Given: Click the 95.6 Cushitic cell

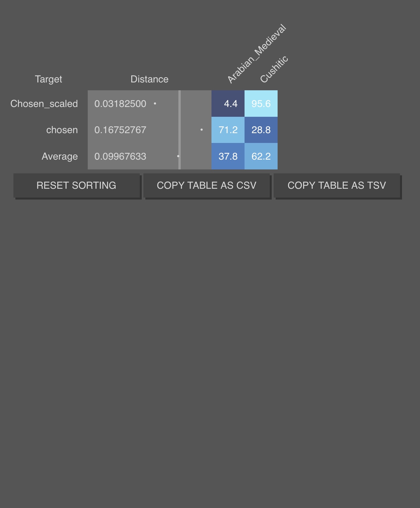Looking at the screenshot, I should (261, 104).
